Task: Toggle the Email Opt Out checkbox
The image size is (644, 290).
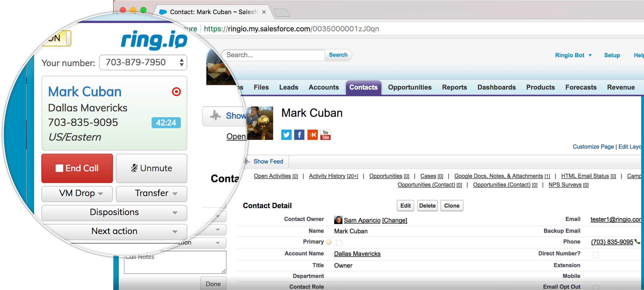Action: point(596,287)
